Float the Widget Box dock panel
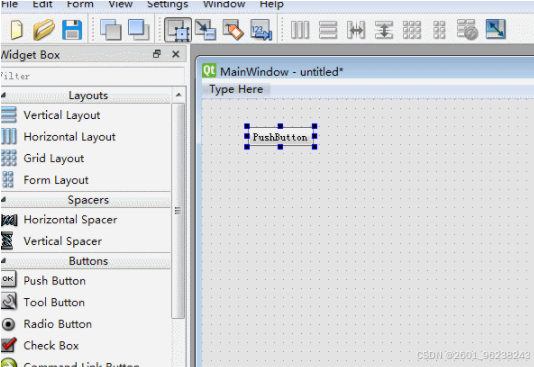 pos(157,54)
